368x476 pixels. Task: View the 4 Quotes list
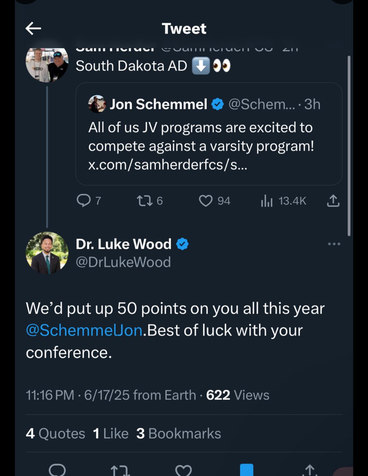(x=55, y=434)
